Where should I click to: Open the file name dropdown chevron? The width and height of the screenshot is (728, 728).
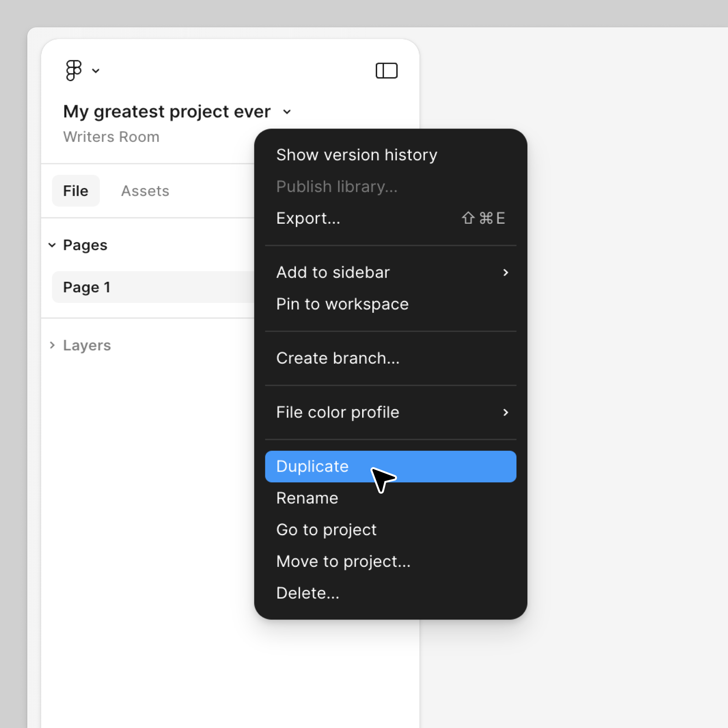[x=287, y=111]
